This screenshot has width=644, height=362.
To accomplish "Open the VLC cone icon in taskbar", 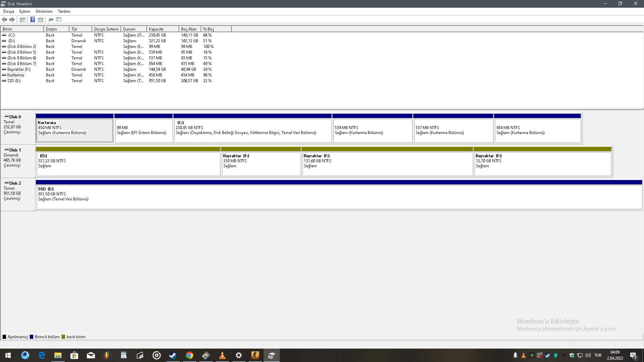I will point(222,355).
